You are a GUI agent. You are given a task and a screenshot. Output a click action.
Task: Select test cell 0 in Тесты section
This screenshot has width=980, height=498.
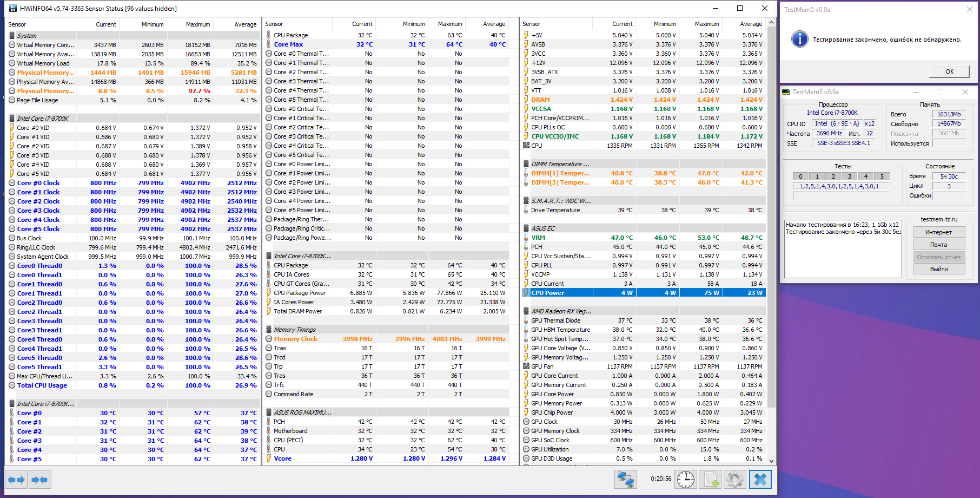[x=800, y=176]
